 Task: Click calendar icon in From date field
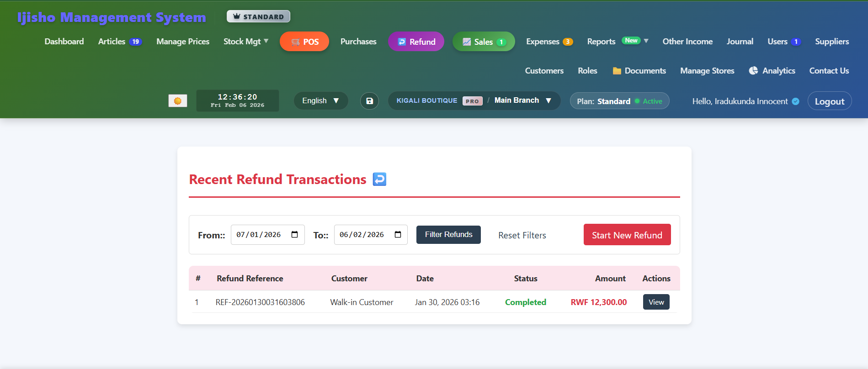(295, 235)
